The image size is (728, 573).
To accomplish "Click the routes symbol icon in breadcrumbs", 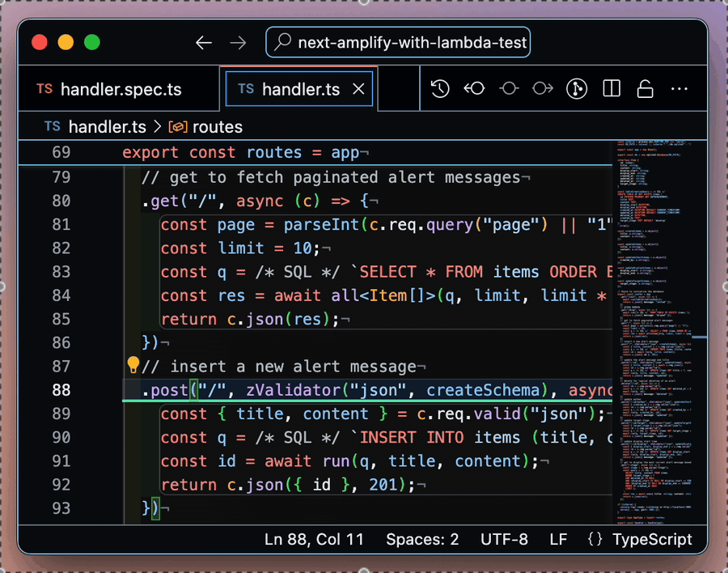I will pos(178,127).
